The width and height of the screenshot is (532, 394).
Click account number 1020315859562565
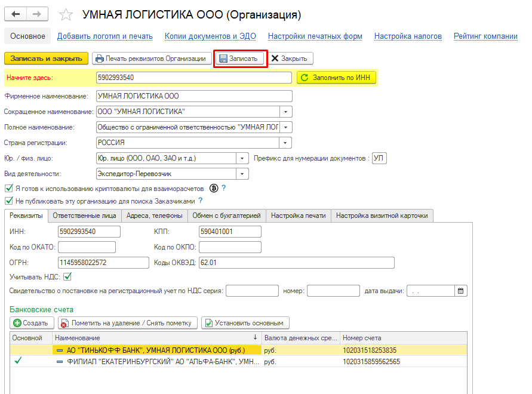coord(371,362)
